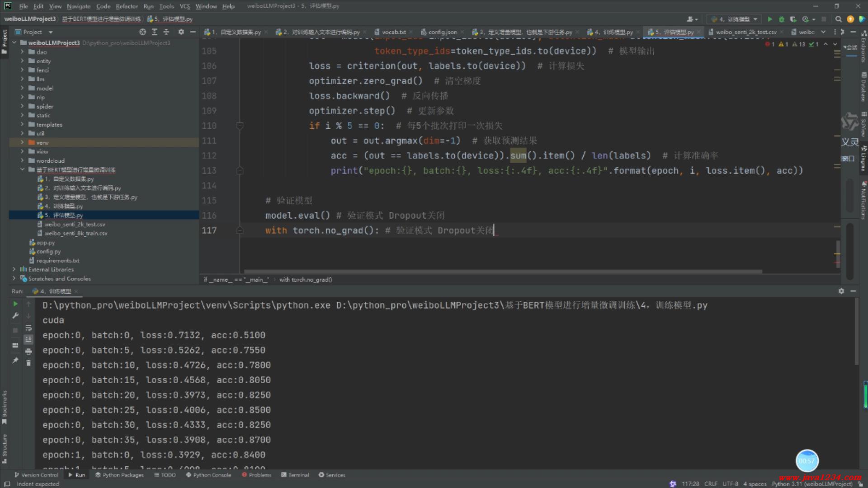Toggle soft-wrap in the console output
868x488 pixels.
[28, 328]
